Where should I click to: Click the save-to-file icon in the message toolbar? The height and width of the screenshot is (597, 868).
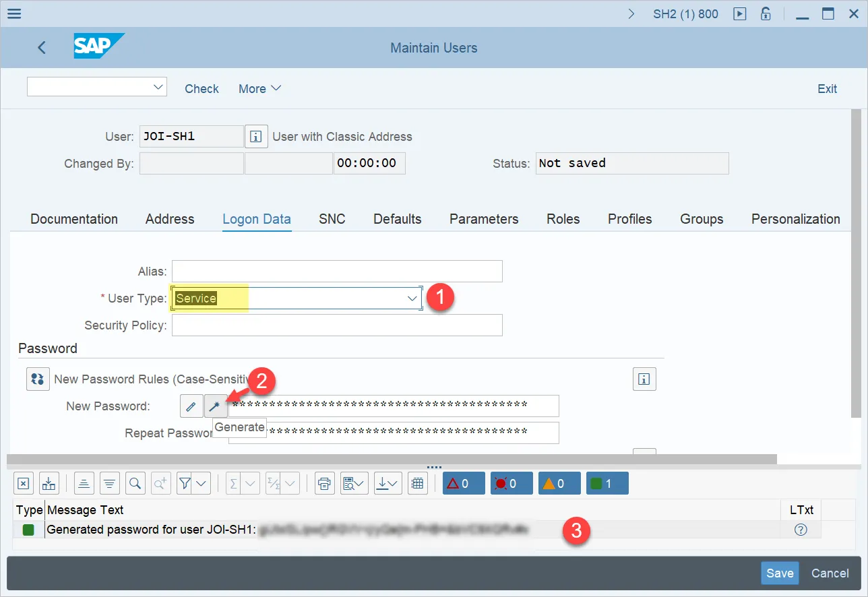[x=49, y=483]
